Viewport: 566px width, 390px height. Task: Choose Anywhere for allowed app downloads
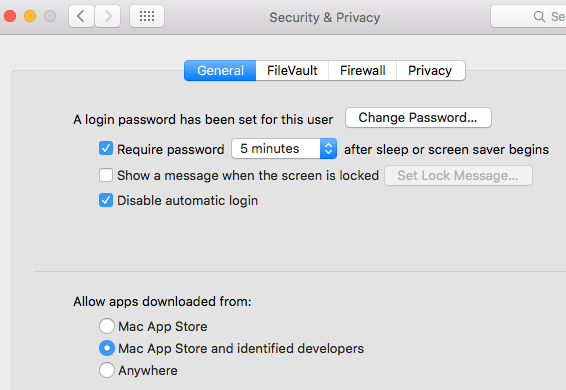(107, 370)
